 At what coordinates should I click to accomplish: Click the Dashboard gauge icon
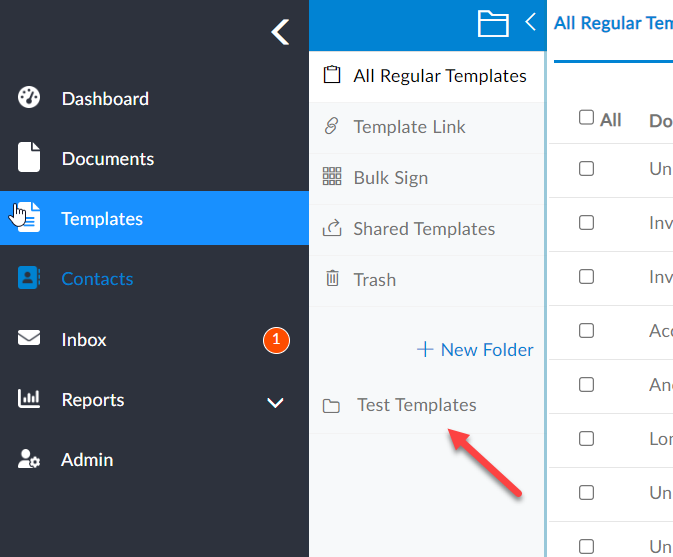click(x=29, y=98)
